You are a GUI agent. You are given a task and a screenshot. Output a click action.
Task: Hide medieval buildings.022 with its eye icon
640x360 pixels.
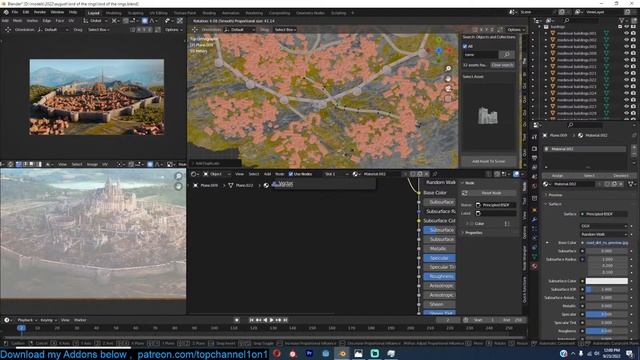pos(627,80)
